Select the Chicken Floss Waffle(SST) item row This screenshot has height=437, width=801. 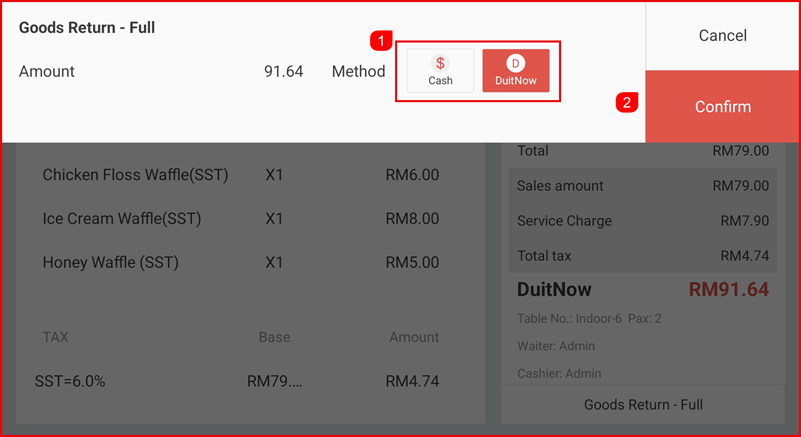240,175
